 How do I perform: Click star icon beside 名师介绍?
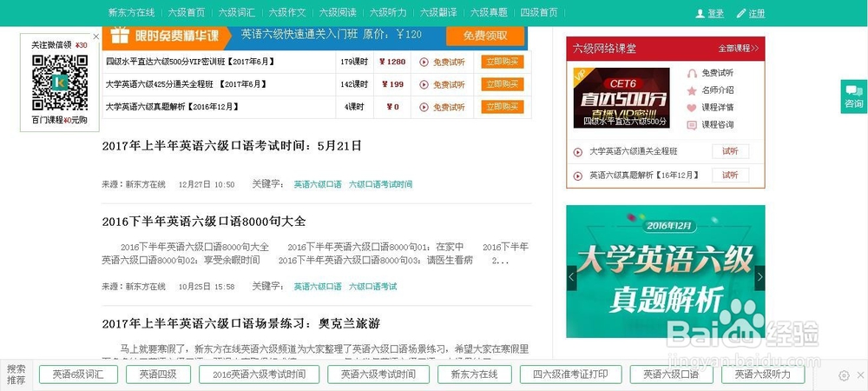(692, 90)
